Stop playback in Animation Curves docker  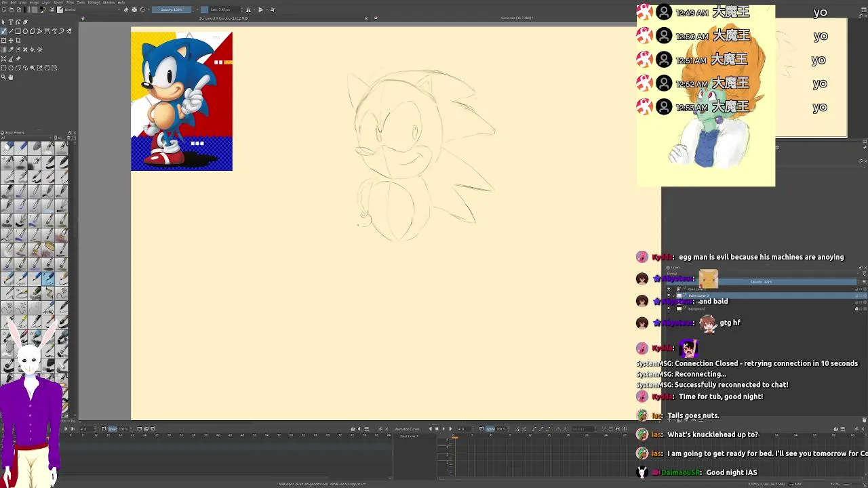pos(437,428)
